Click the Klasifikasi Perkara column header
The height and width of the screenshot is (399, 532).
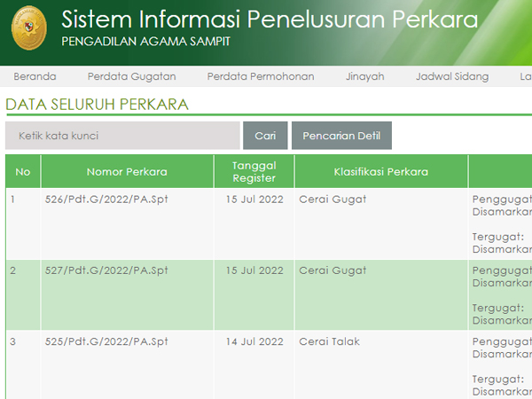(x=381, y=172)
